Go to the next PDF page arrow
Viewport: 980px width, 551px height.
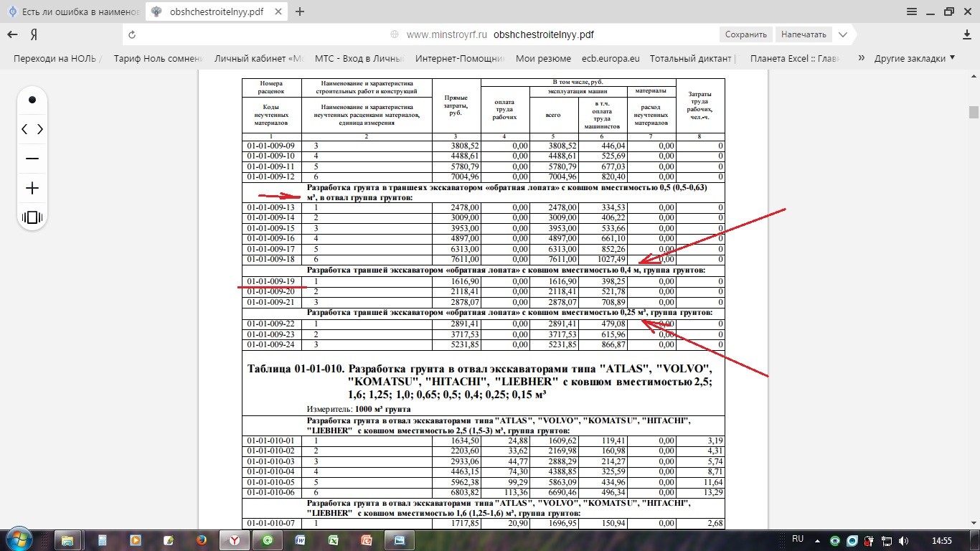[x=40, y=129]
